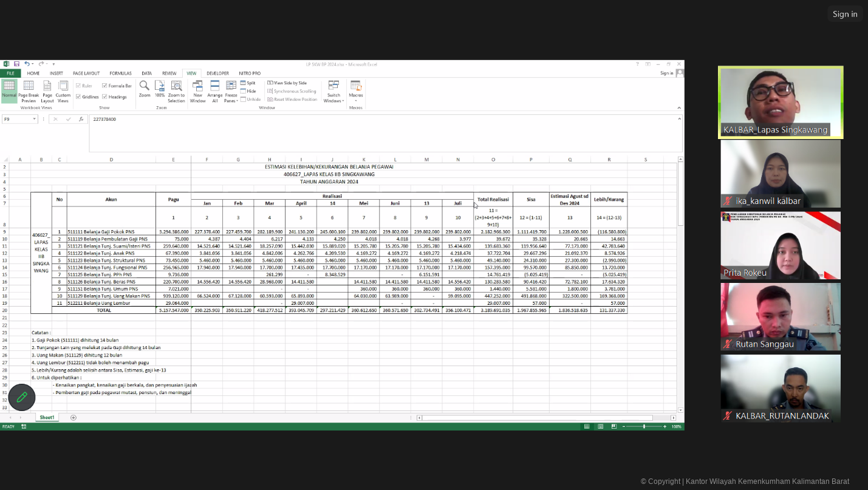Switch to the INSERT tab
The image size is (868, 490).
click(x=56, y=73)
